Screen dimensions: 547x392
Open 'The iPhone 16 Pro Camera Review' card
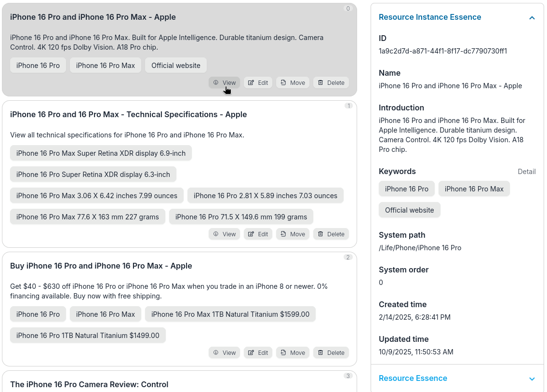(x=89, y=384)
